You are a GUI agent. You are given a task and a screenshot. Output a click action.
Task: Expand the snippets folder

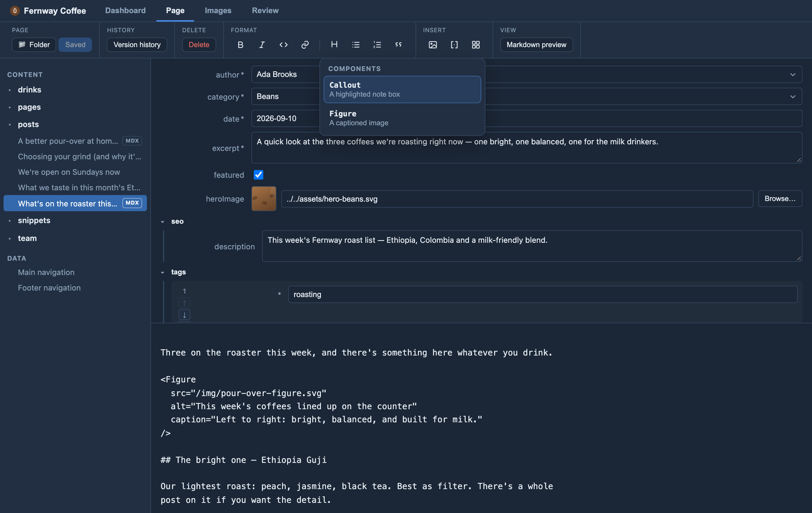pyautogui.click(x=10, y=221)
